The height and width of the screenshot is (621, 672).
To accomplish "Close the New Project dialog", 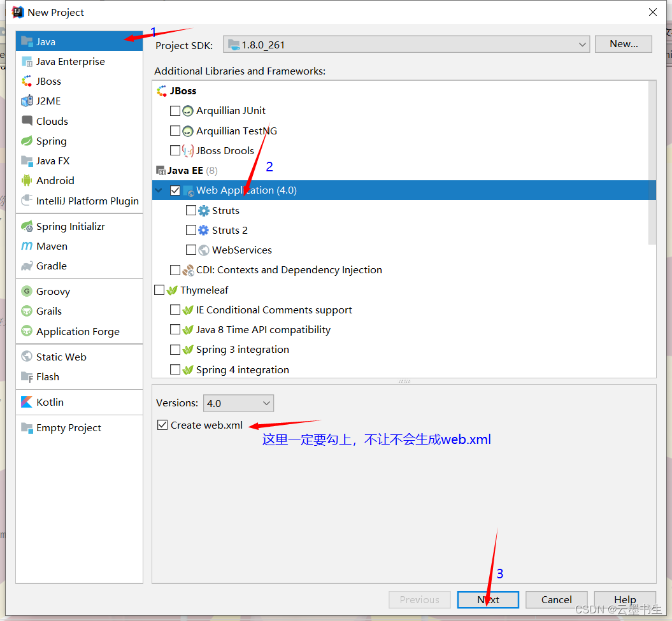I will (653, 12).
